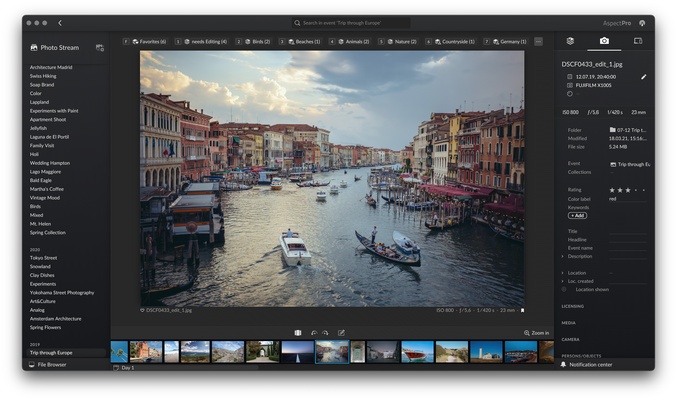Screen dimensions: 677x400
Task: Rotate the photo left
Action: (x=313, y=332)
